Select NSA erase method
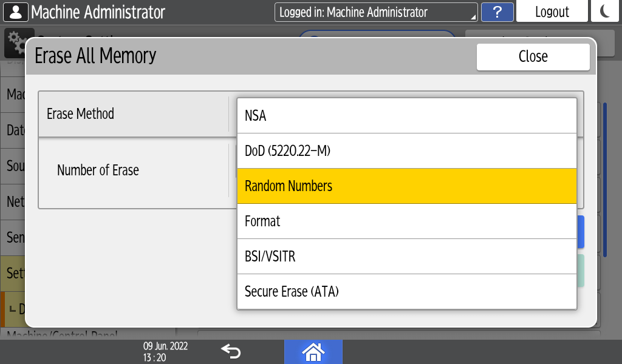This screenshot has width=622, height=364. click(x=406, y=116)
